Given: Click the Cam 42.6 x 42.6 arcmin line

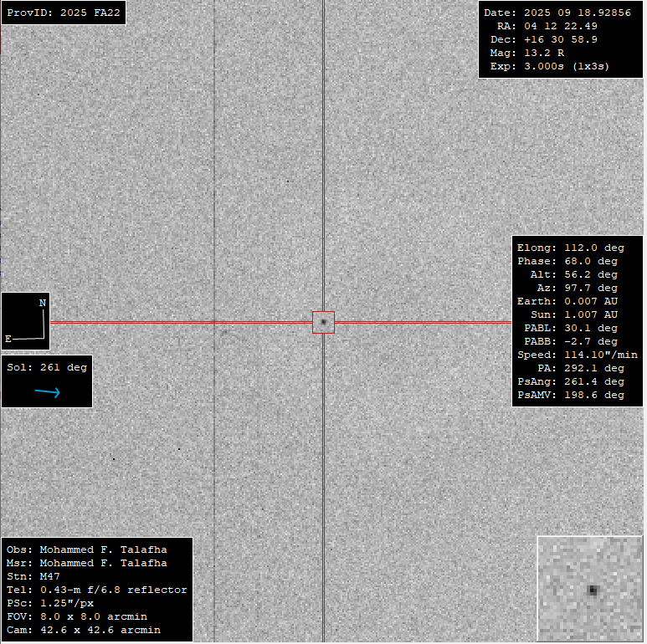Looking at the screenshot, I should [x=83, y=630].
